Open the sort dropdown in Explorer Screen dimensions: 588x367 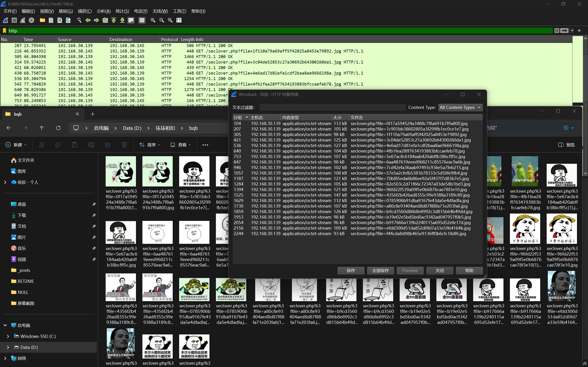pyautogui.click(x=150, y=145)
